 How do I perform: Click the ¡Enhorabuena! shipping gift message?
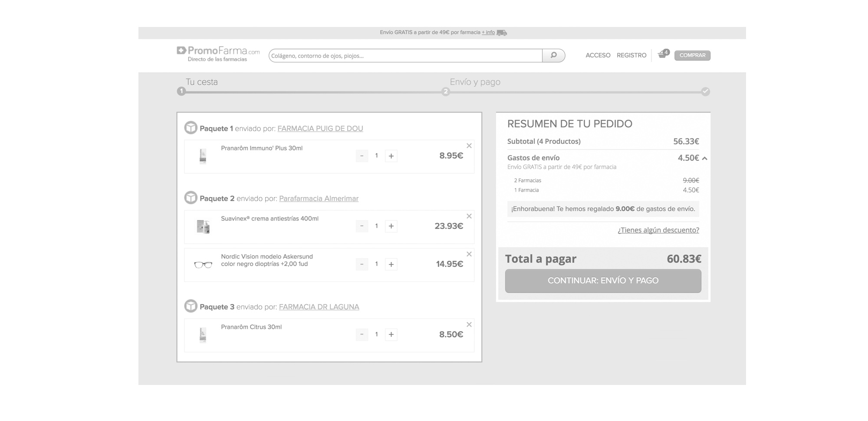point(603,209)
